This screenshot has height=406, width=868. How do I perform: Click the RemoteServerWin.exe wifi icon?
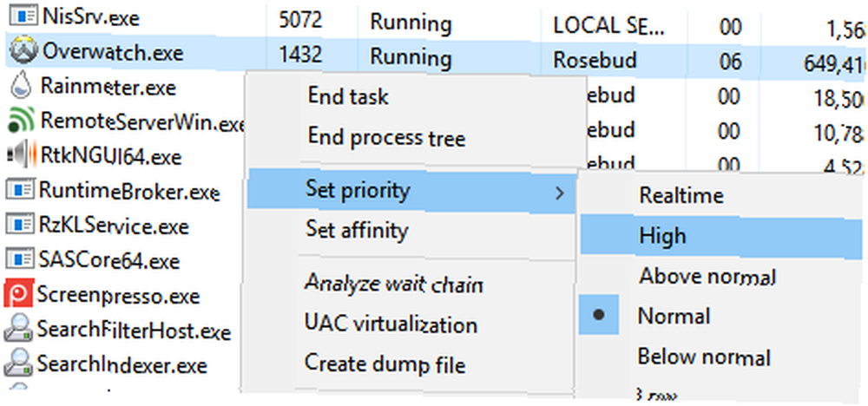[22, 120]
